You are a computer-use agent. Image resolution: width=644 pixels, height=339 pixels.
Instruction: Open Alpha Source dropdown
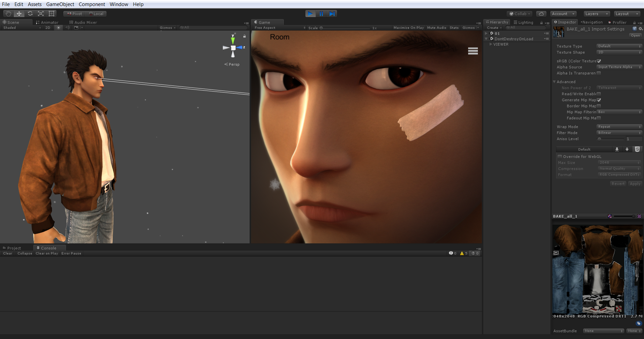tap(619, 67)
